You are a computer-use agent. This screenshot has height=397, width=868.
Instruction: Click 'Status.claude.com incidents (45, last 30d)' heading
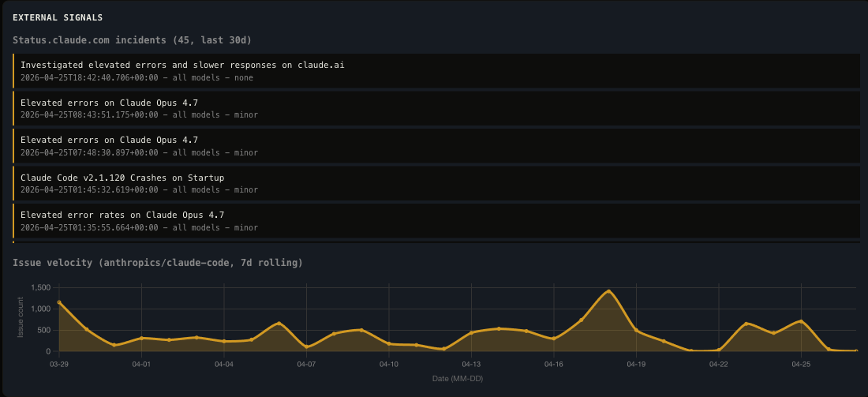pyautogui.click(x=133, y=40)
